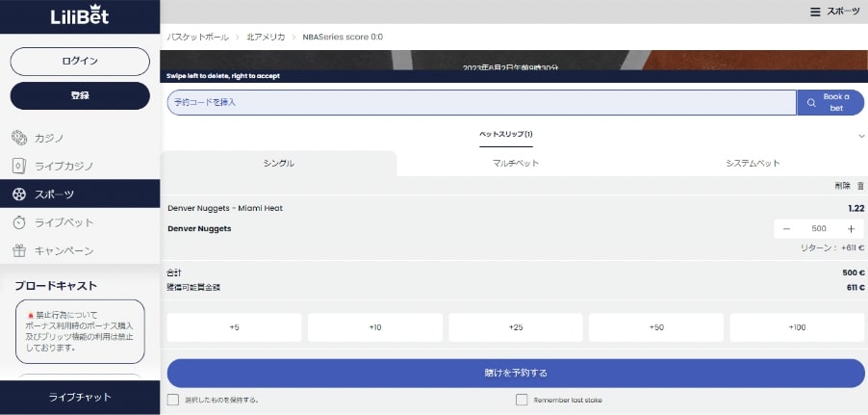Image resolution: width=868 pixels, height=415 pixels.
Task: Click the バスケットボール breadcrumb
Action: (197, 38)
